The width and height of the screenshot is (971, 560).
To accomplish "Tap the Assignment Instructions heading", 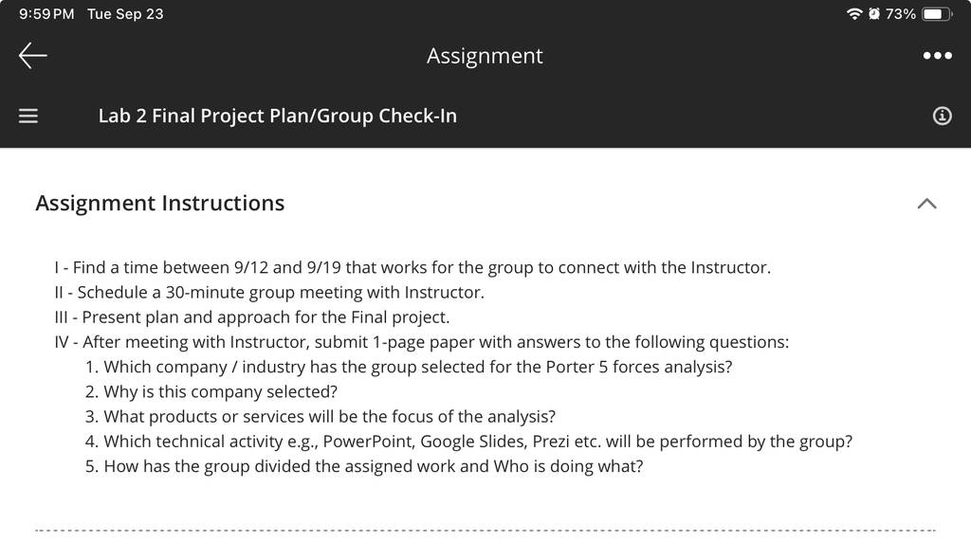I will (159, 203).
